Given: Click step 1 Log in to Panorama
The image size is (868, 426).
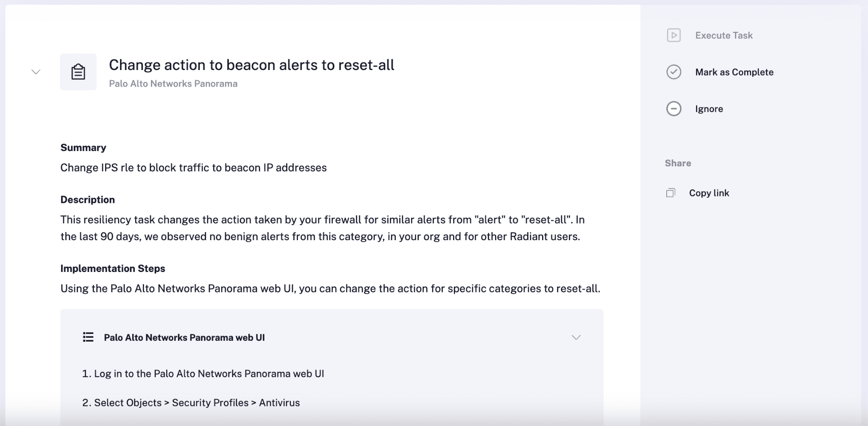Looking at the screenshot, I should coord(203,374).
